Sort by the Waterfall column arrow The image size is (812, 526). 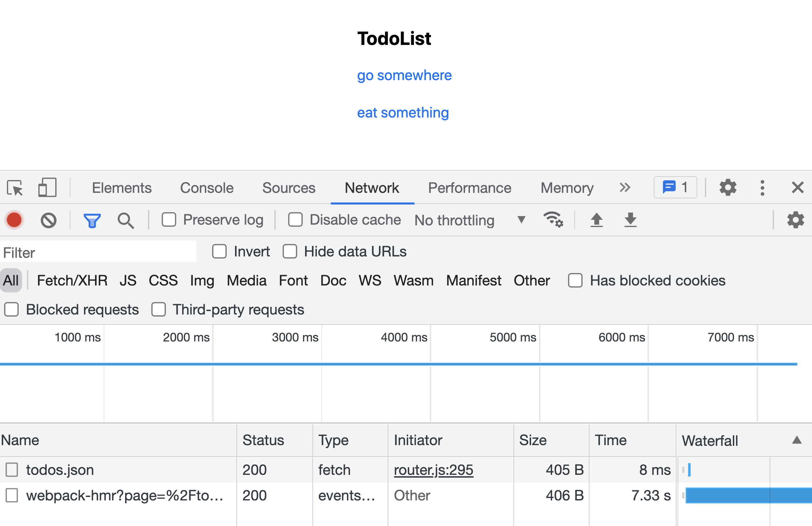pyautogui.click(x=796, y=440)
